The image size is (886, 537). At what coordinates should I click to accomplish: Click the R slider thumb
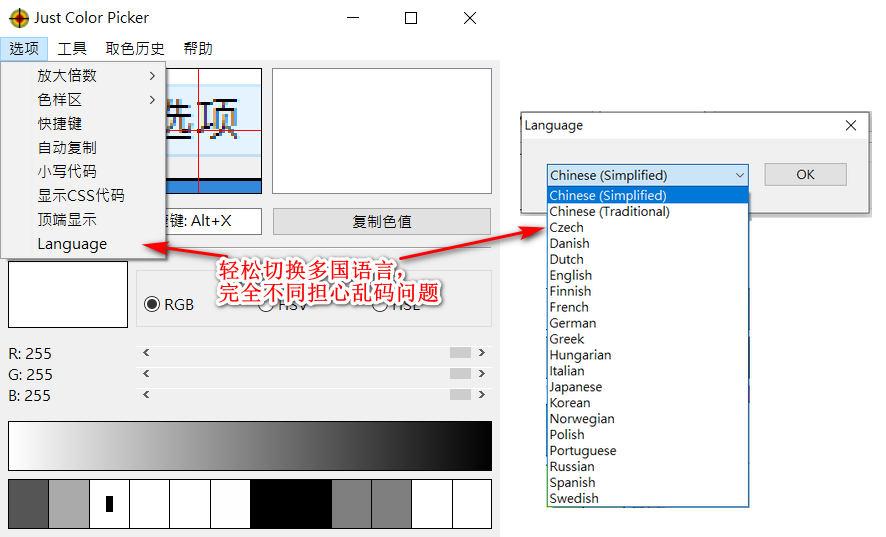[x=461, y=353]
